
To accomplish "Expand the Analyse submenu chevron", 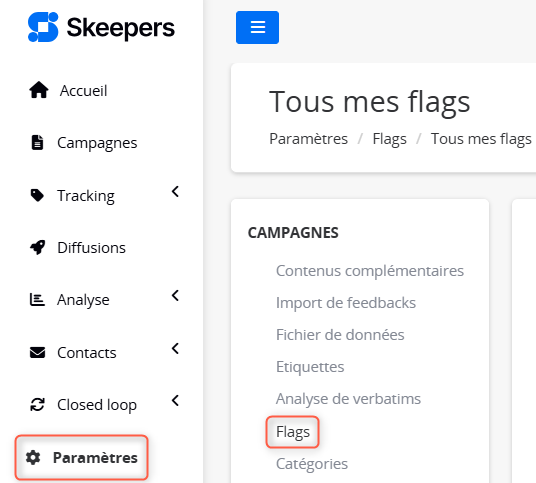I will (x=175, y=296).
